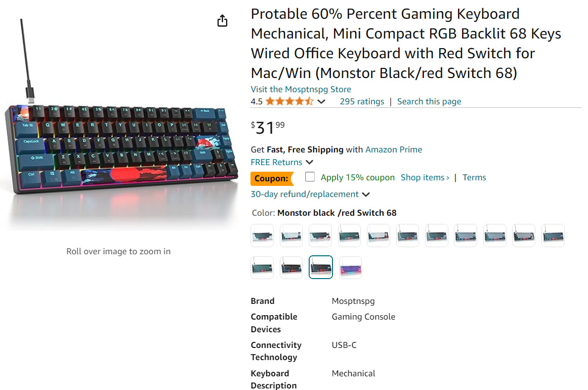Viewport: 588px width, 390px height.
Task: Click the 4.5 rating number
Action: pos(257,101)
